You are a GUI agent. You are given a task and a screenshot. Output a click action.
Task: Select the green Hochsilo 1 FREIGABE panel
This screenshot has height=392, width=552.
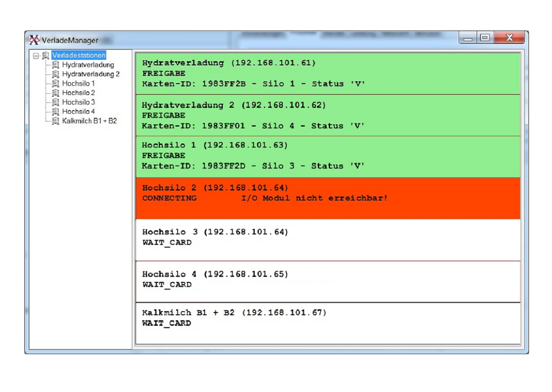[x=328, y=156]
